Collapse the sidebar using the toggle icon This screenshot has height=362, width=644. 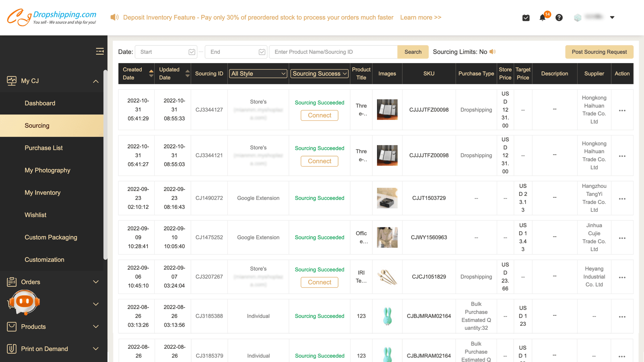100,51
